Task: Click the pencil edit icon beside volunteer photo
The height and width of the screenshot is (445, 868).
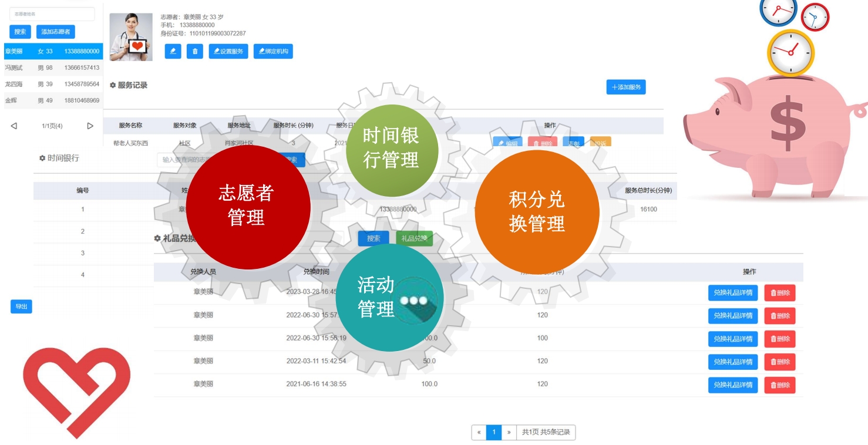Action: tap(173, 51)
